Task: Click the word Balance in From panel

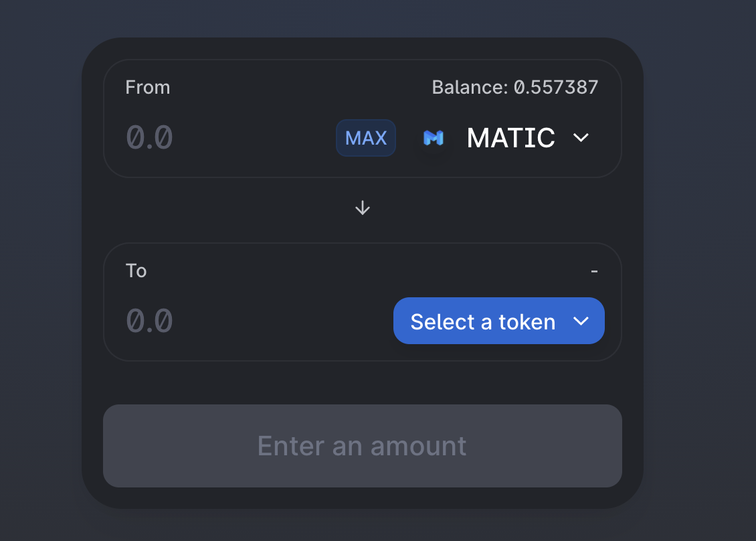Action: pyautogui.click(x=470, y=88)
